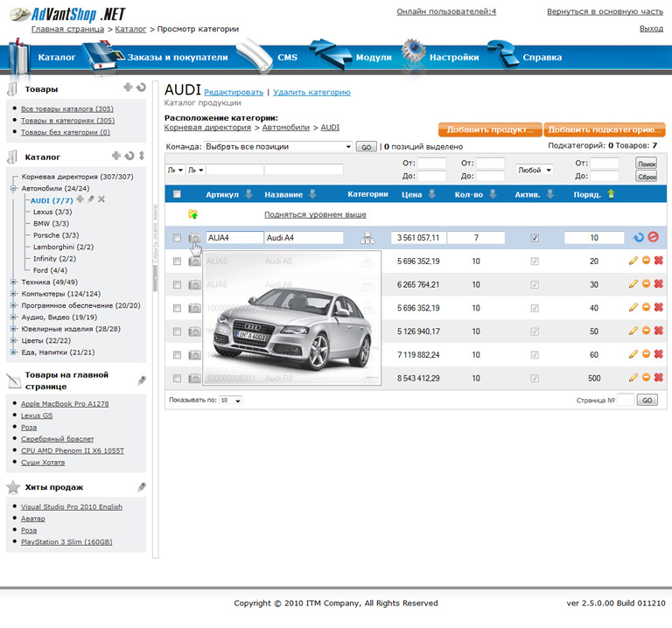Open the Любой filter dropdown
The height and width of the screenshot is (628, 672).
tap(535, 170)
